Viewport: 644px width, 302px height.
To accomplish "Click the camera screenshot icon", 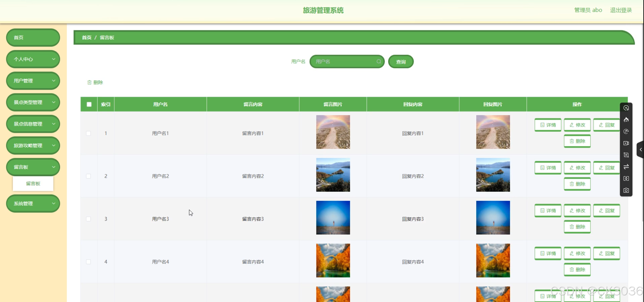I will [x=626, y=190].
